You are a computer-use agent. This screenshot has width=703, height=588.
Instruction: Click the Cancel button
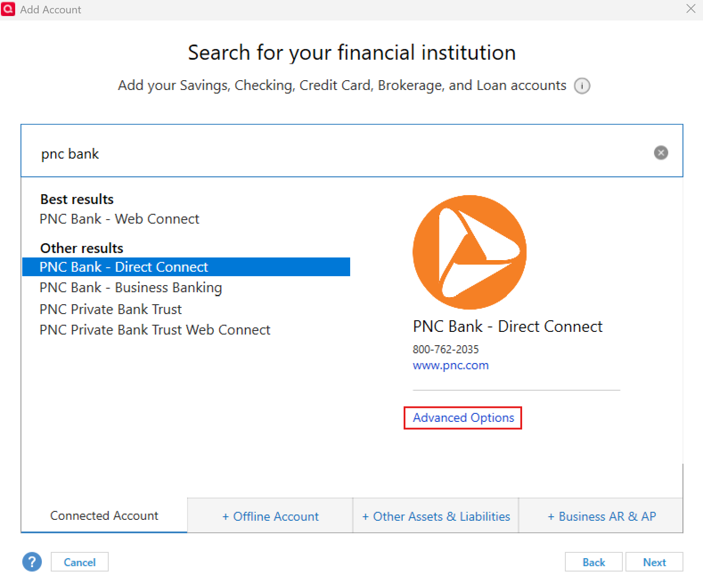tap(80, 562)
